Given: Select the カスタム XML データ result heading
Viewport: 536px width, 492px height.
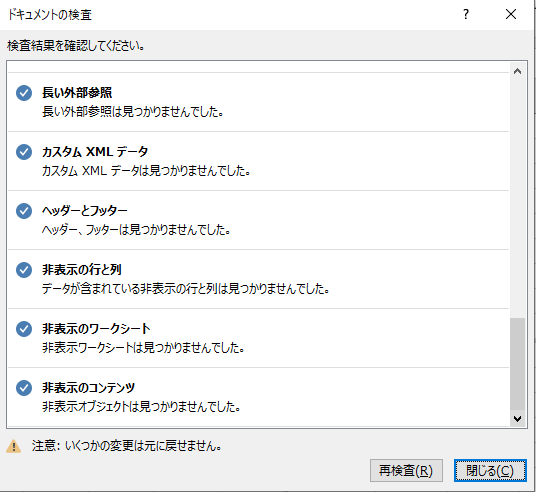Looking at the screenshot, I should [x=95, y=152].
